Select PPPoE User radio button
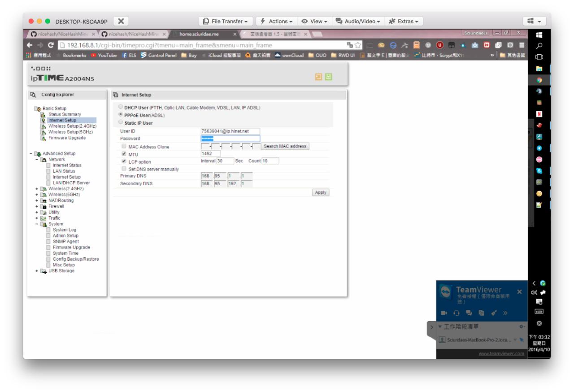Viewport: 574px width, 392px height. pos(120,115)
